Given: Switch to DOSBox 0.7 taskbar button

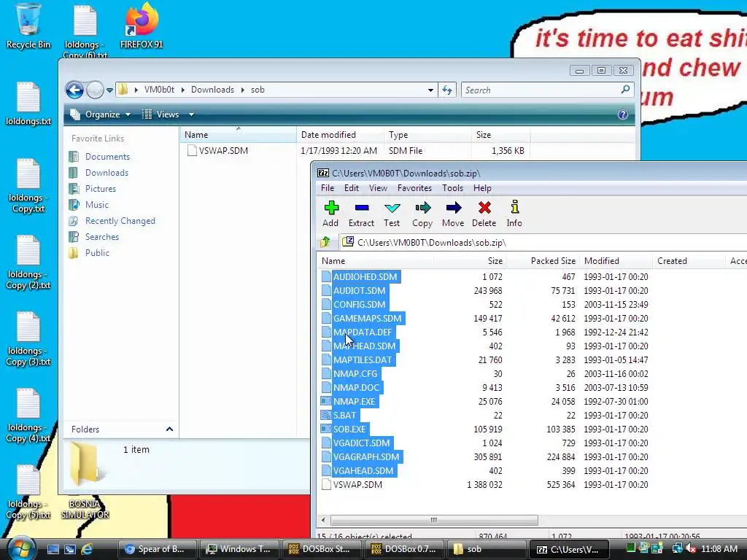Looking at the screenshot, I should (x=404, y=549).
